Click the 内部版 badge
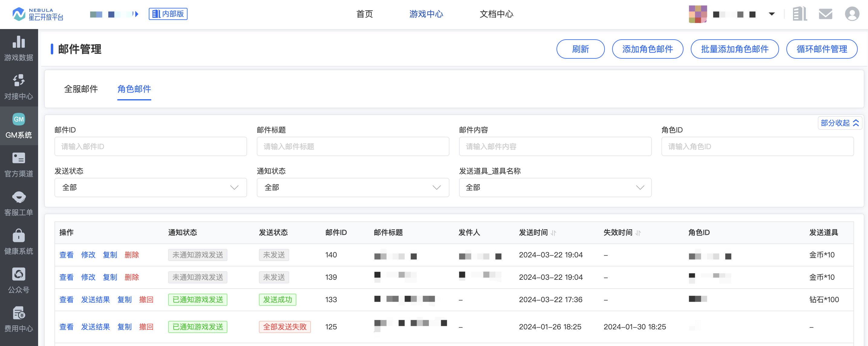 point(168,14)
